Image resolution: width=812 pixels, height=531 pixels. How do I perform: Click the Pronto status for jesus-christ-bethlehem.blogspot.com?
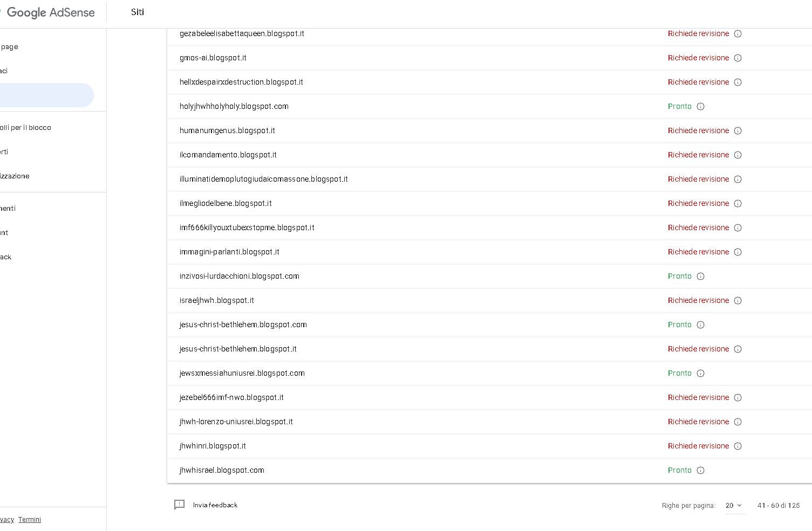pos(679,325)
